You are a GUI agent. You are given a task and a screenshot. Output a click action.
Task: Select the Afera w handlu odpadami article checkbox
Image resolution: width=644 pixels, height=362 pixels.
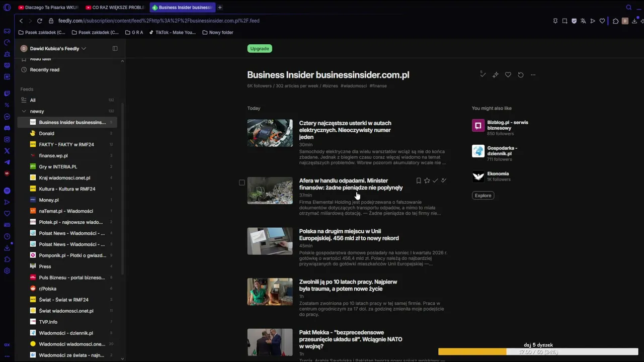tap(242, 183)
